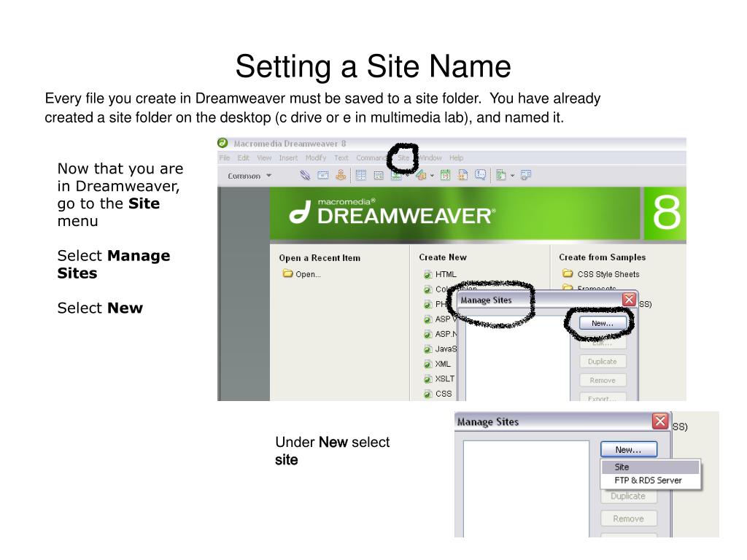Insert the Date using the calendar icon

[x=445, y=175]
